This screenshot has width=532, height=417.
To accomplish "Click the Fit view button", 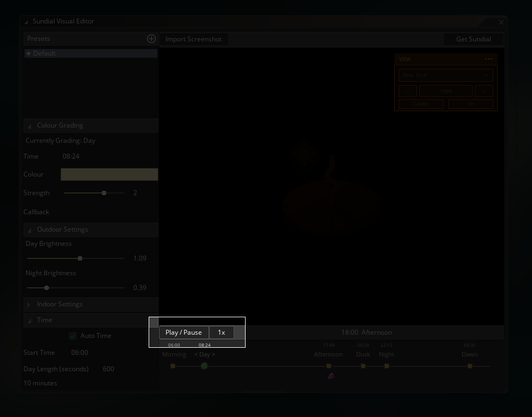I will point(470,104).
